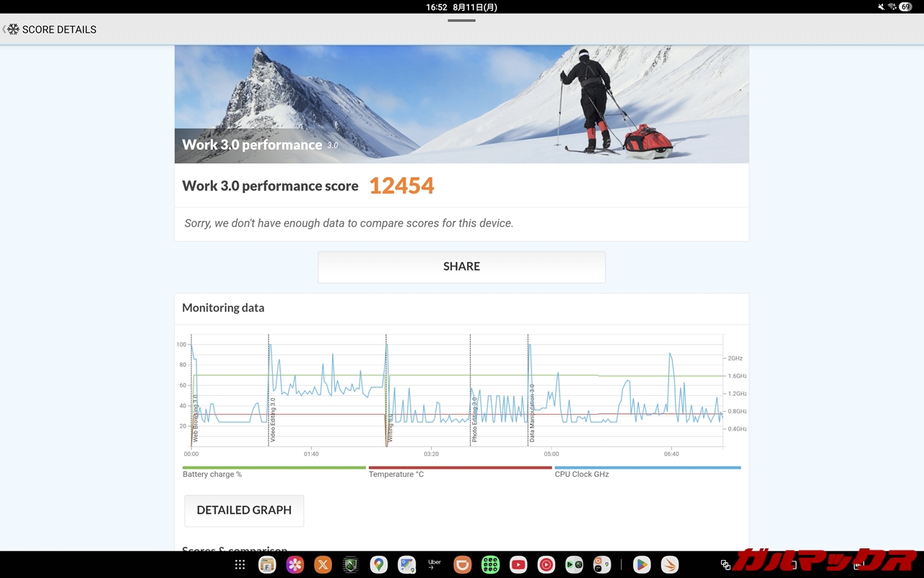Open YouTube from the taskbar

point(518,565)
